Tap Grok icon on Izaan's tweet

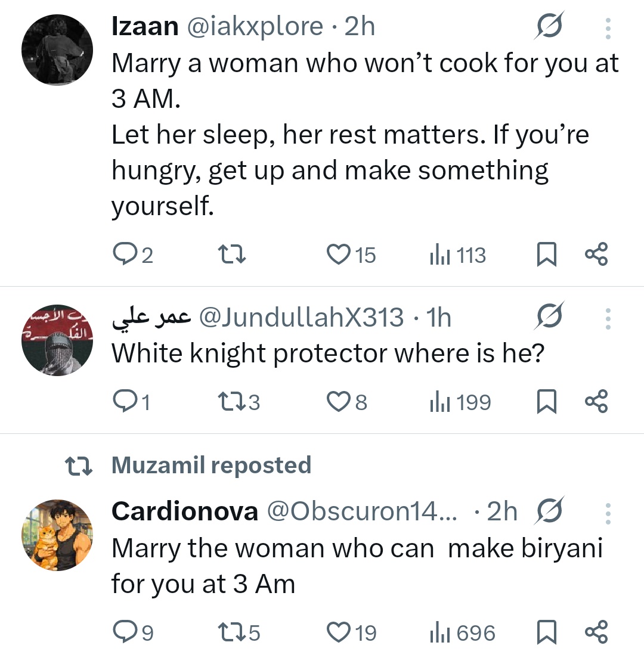pyautogui.click(x=549, y=28)
